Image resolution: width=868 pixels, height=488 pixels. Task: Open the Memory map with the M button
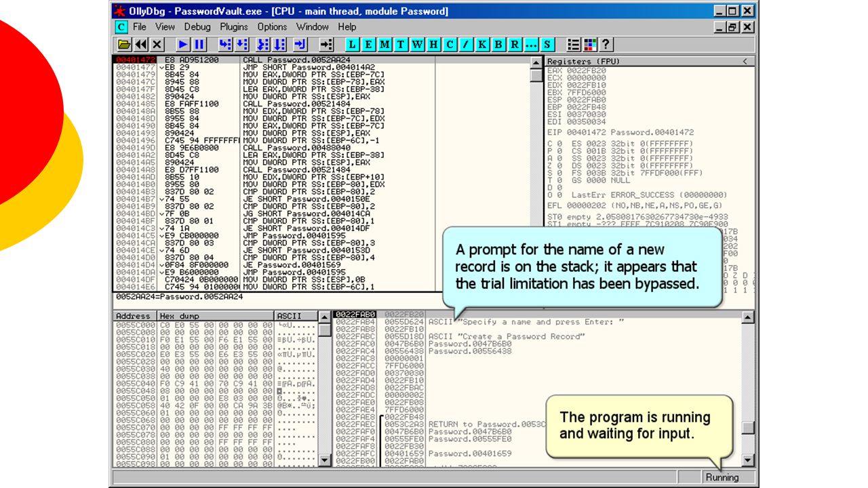pos(385,45)
